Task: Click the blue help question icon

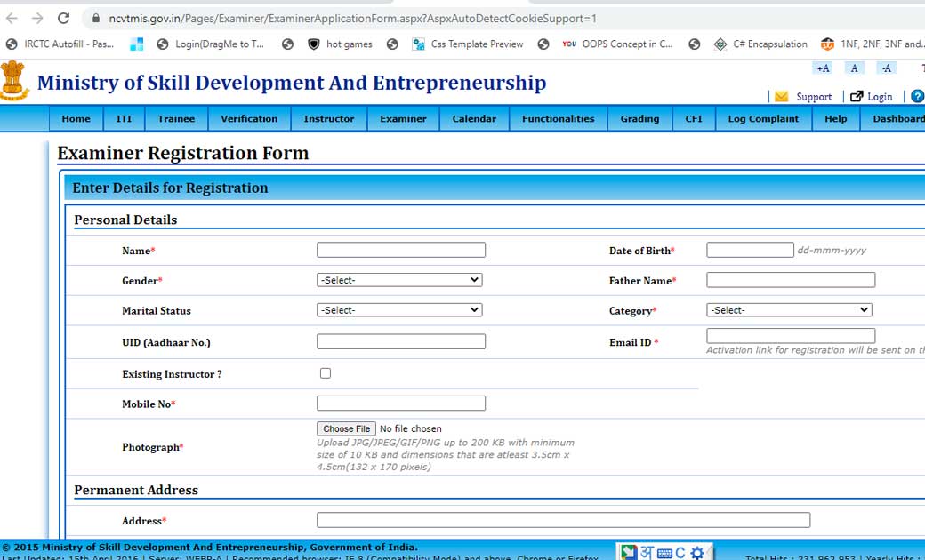Action: (x=917, y=96)
